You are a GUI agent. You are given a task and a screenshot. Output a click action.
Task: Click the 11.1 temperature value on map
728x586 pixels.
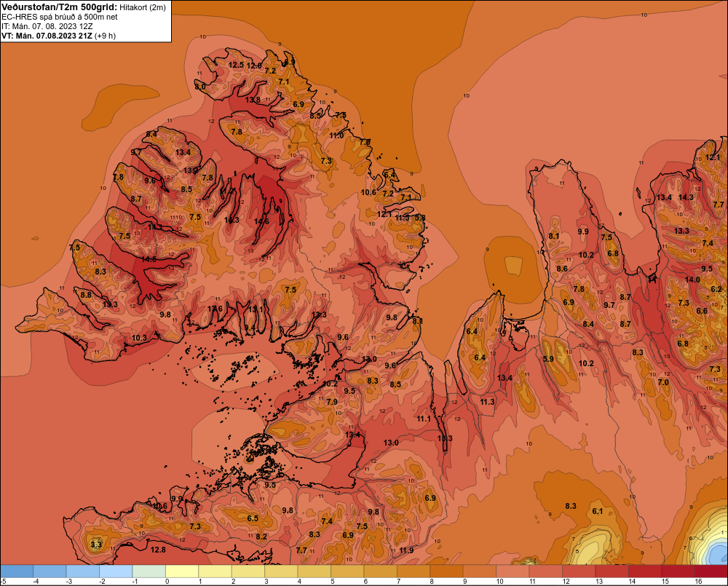tap(424, 419)
